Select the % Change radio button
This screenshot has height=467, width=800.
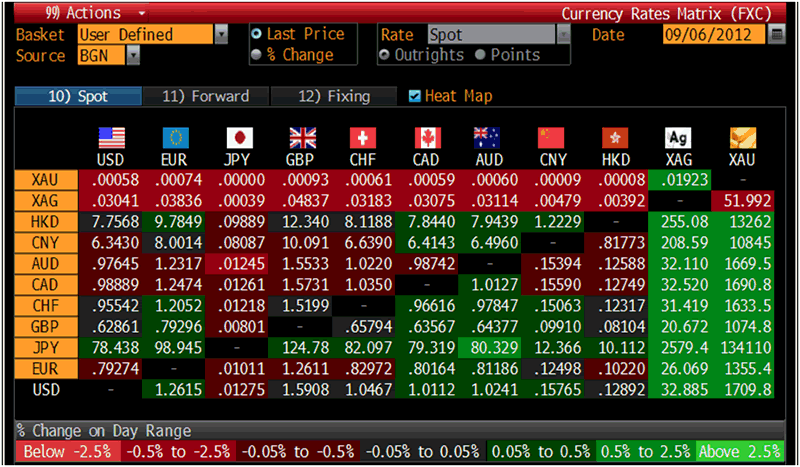257,55
